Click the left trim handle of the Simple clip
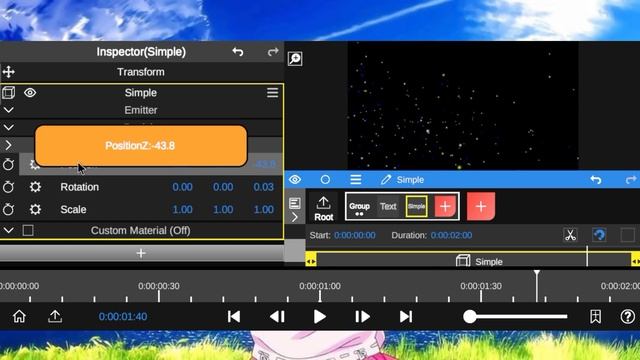640x360 pixels. [311, 261]
